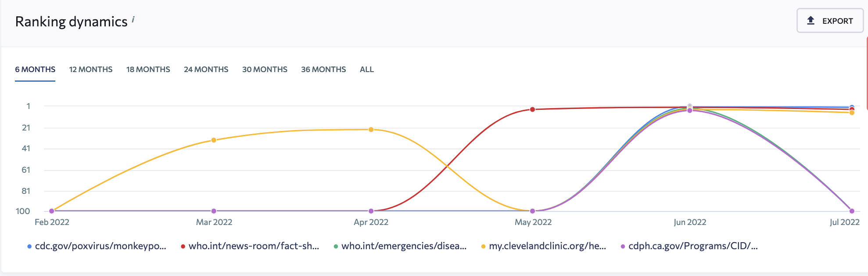Image resolution: width=868 pixels, height=276 pixels.
Task: Toggle the who.int/news-room legend series
Action: pyautogui.click(x=254, y=246)
